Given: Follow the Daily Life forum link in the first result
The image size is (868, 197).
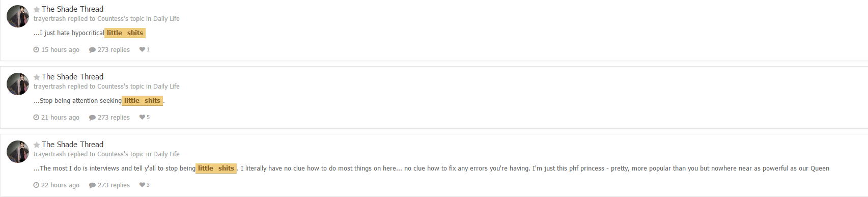Looking at the screenshot, I should tap(166, 19).
